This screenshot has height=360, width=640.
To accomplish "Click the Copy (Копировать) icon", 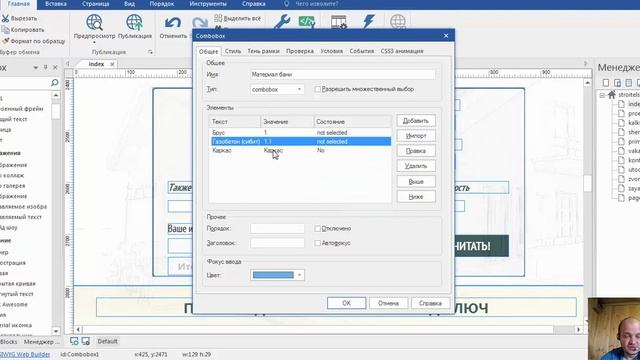I will [x=5, y=30].
